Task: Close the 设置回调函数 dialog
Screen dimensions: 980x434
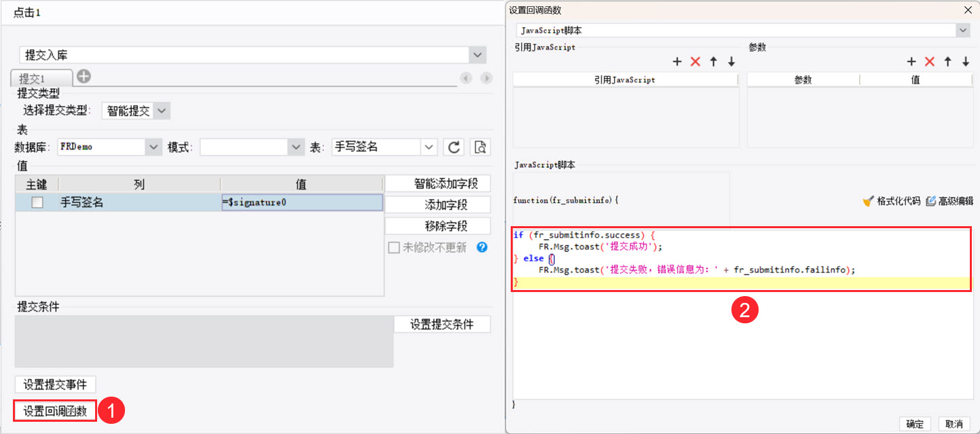Action: pos(968,10)
